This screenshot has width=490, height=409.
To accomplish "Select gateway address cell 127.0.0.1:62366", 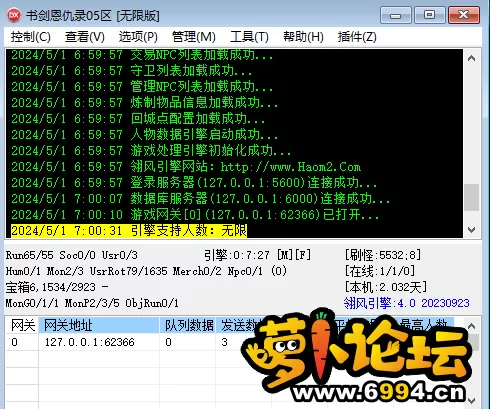I will (x=90, y=342).
